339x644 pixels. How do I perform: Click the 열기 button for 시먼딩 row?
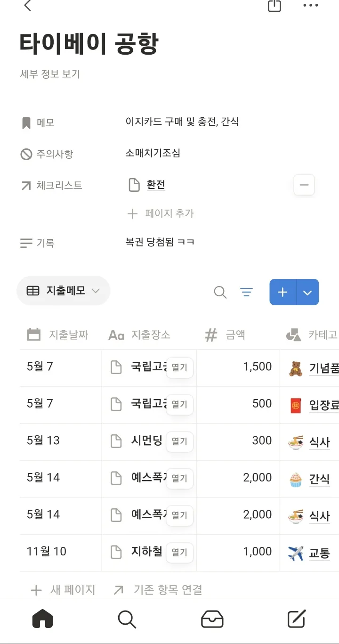pos(179,441)
